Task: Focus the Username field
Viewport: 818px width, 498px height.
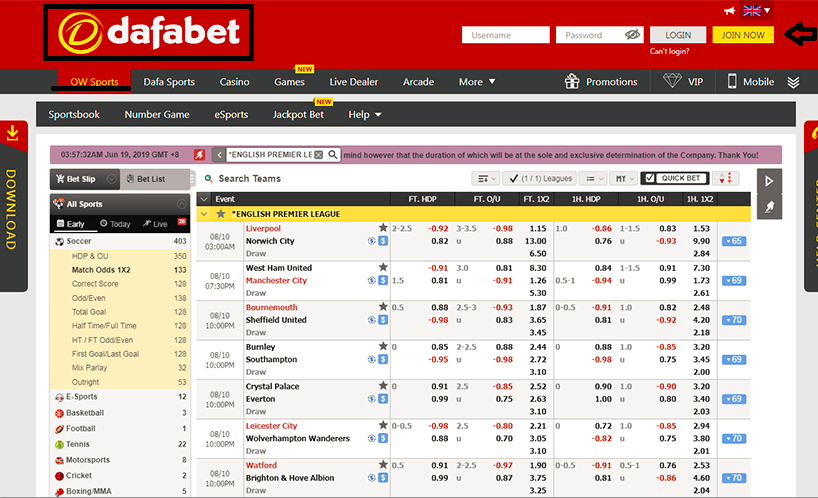Action: (506, 35)
